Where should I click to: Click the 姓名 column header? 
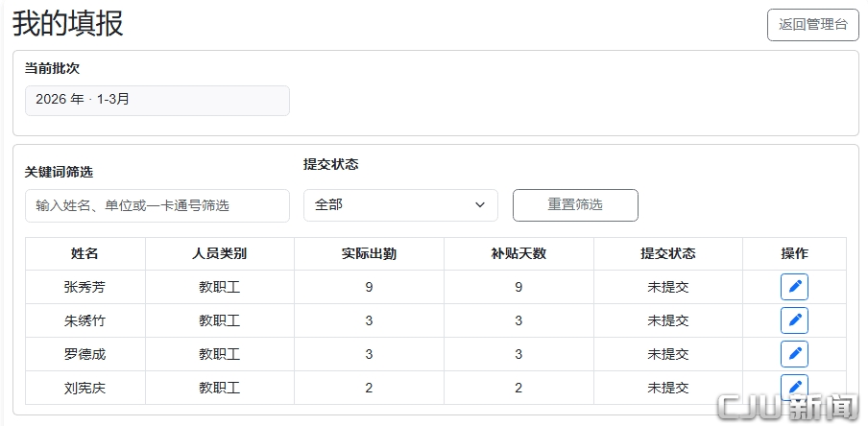point(85,254)
